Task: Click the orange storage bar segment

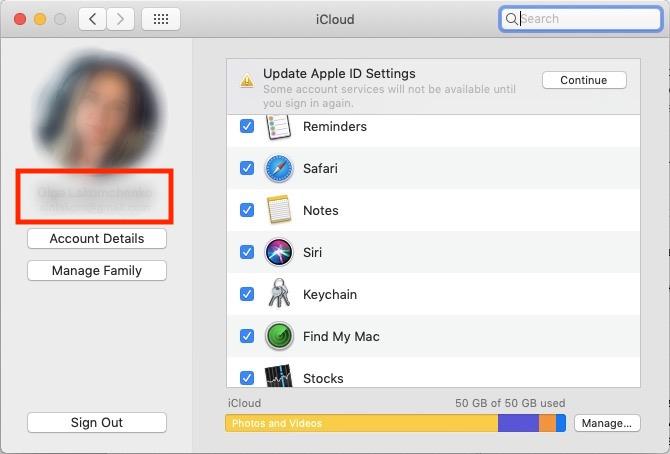Action: click(547, 423)
